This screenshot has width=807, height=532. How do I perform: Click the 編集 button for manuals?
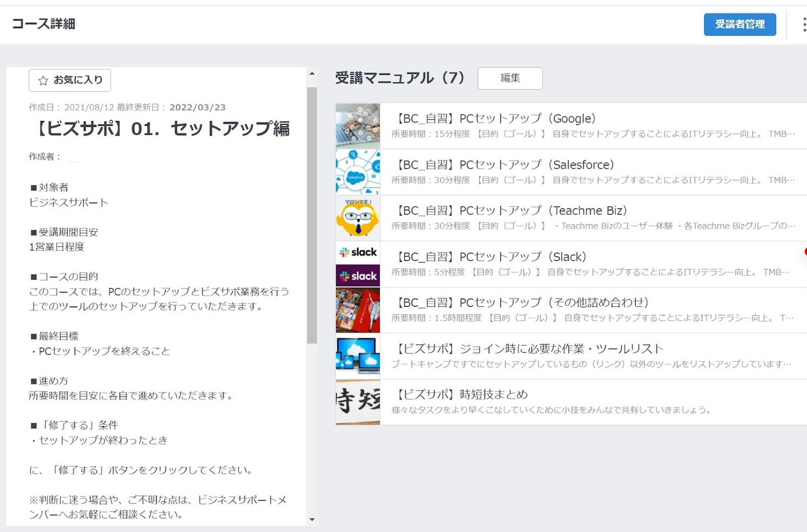(510, 78)
